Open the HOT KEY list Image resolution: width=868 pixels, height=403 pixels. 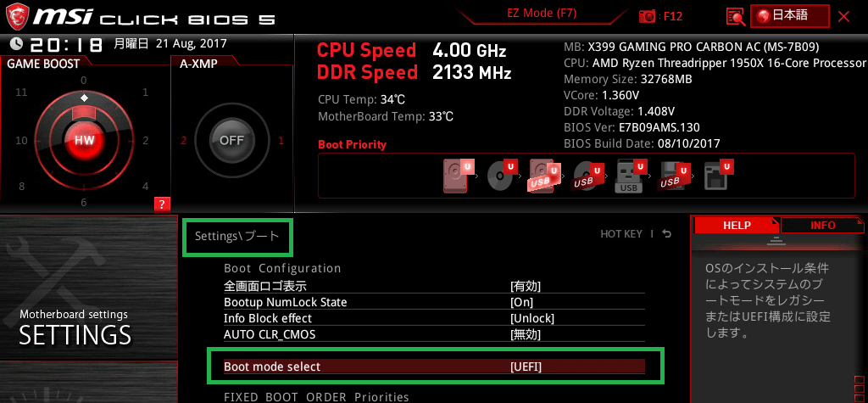point(621,234)
